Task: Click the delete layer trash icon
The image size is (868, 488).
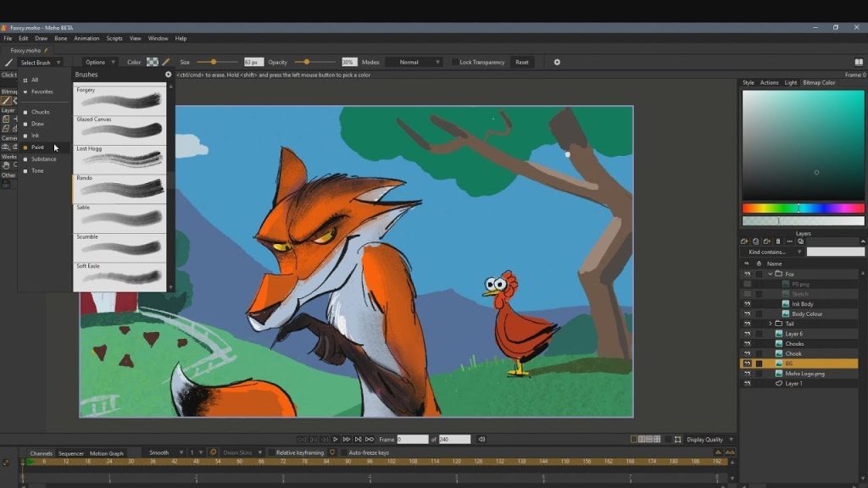Action: [778, 241]
